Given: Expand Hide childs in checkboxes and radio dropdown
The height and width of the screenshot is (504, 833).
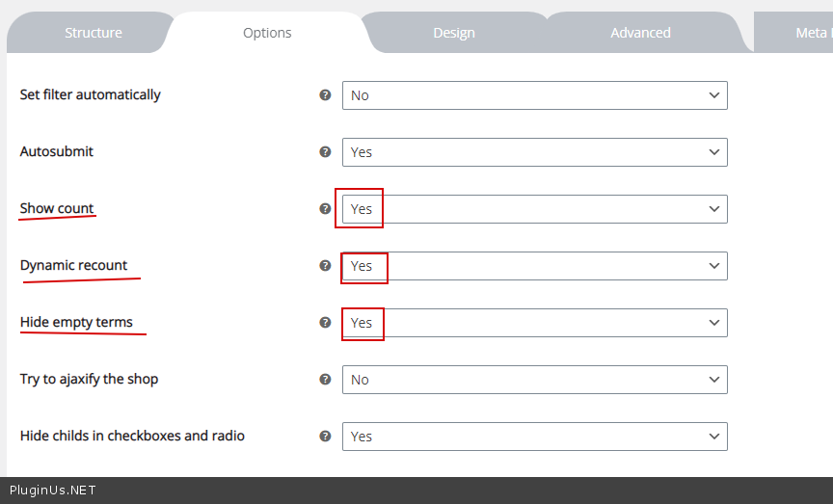Looking at the screenshot, I should pyautogui.click(x=534, y=437).
